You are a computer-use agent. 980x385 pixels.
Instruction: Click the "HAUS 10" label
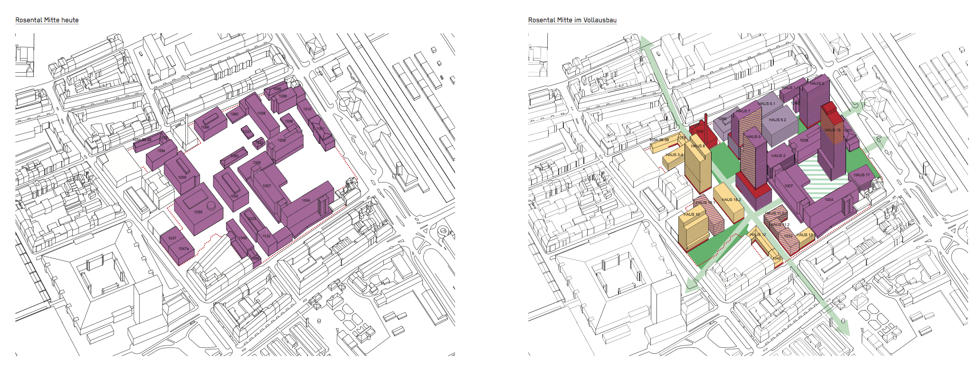tap(692, 214)
